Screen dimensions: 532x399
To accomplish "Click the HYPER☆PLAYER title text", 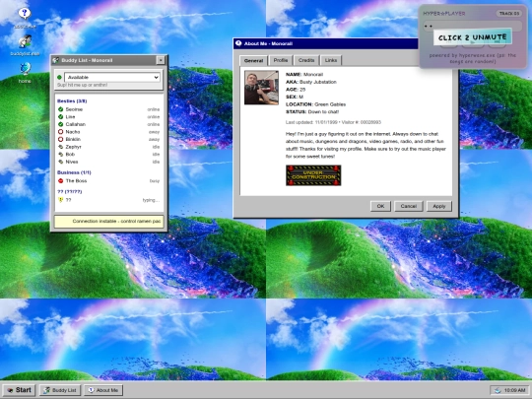I will (444, 13).
